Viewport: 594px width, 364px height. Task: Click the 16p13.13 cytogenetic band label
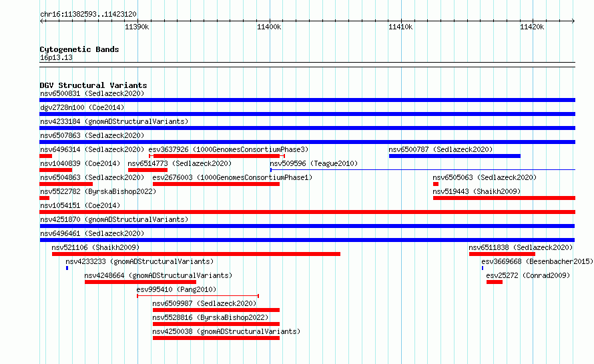tap(56, 57)
